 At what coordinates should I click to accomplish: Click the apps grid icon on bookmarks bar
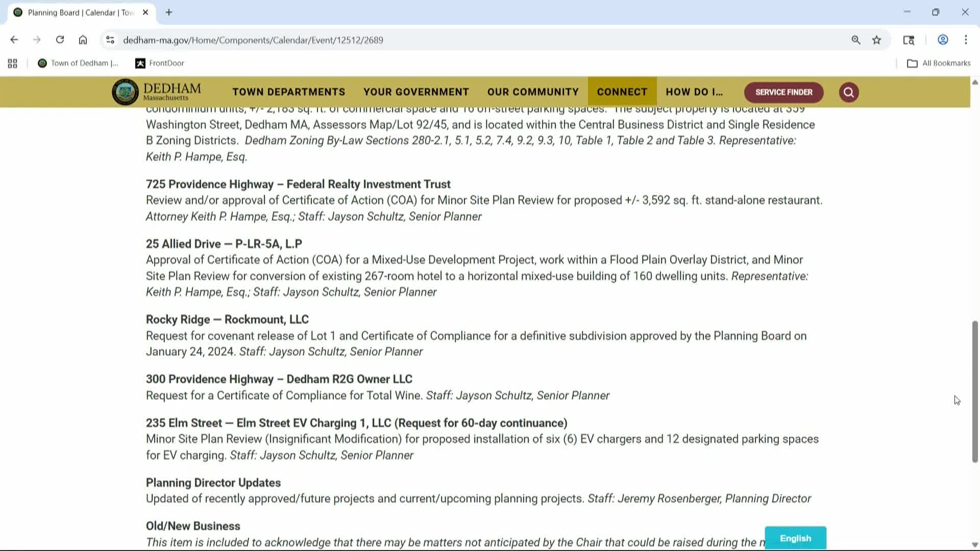(12, 63)
